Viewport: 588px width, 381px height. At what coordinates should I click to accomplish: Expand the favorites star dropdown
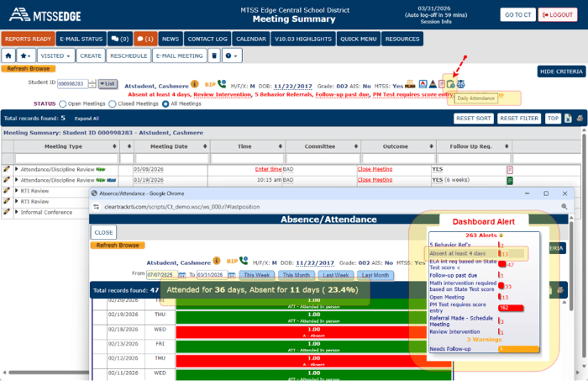(27, 56)
